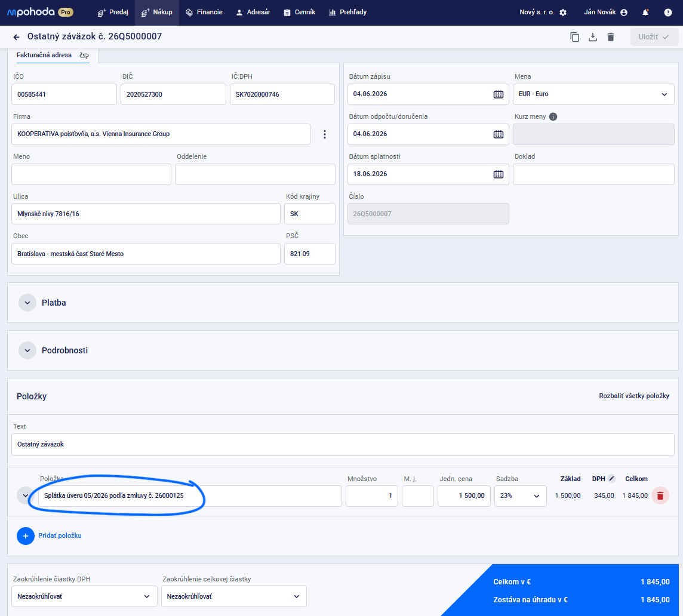Viewport: 683px width, 616px height.
Task: Click Položka description field
Action: point(190,496)
